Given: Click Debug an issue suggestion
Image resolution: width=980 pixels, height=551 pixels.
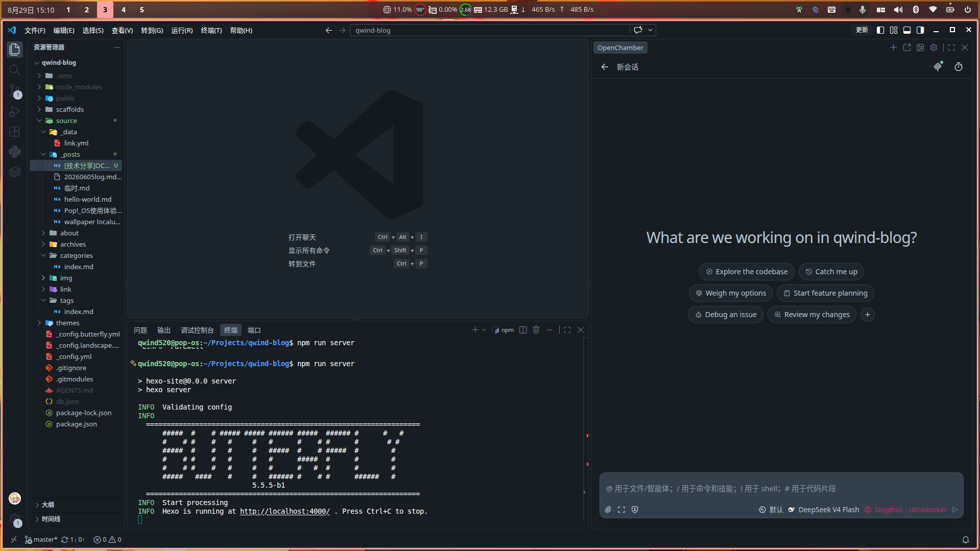Looking at the screenshot, I should [x=726, y=315].
